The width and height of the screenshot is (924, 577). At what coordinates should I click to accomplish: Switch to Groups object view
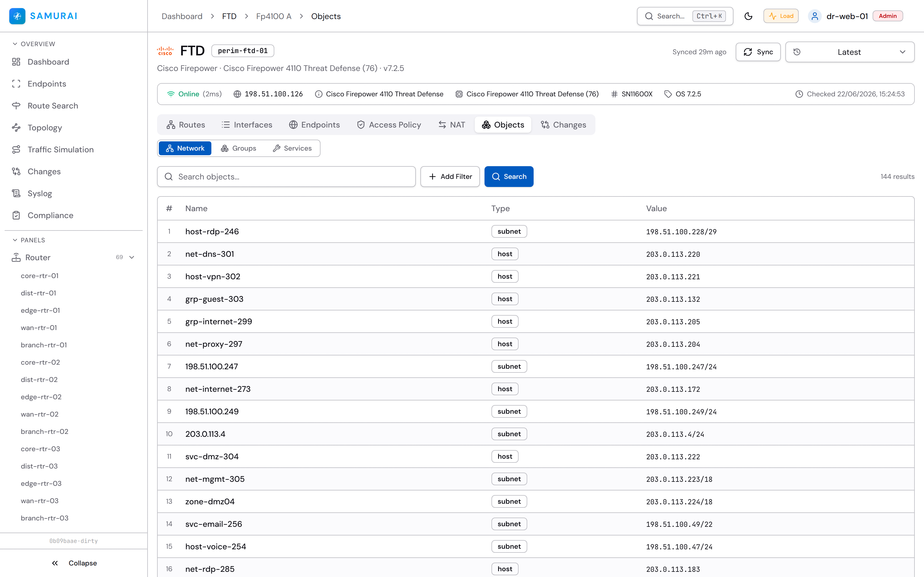coord(239,148)
